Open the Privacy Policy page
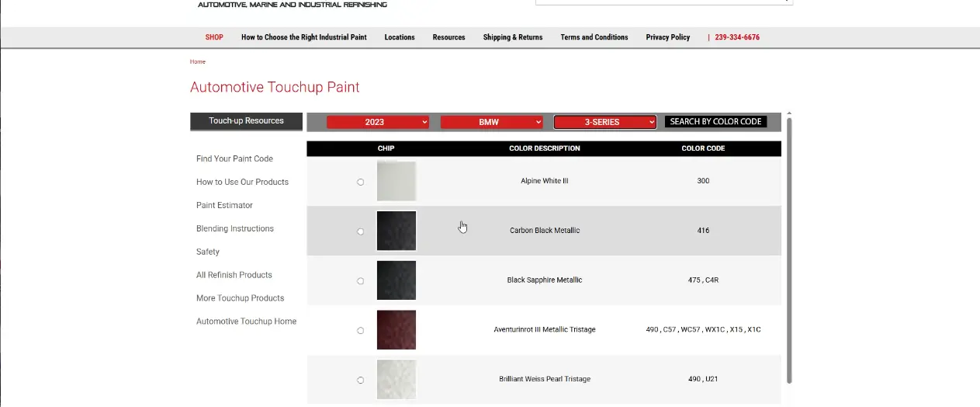Screen dimensions: 980x407 coord(668,37)
